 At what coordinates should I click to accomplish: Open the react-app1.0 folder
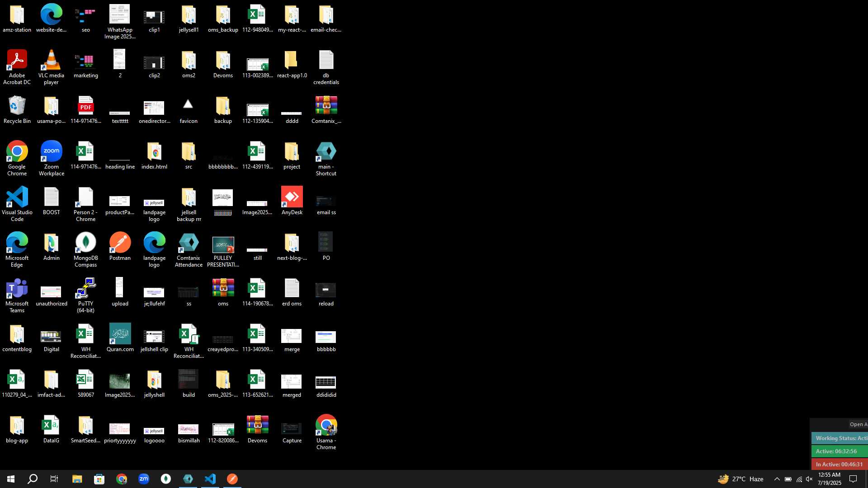292,64
